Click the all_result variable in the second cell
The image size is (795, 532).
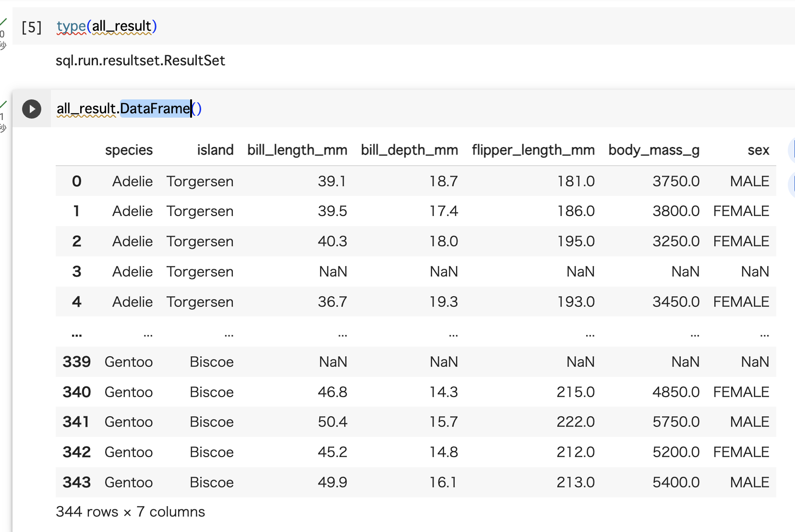pyautogui.click(x=86, y=109)
